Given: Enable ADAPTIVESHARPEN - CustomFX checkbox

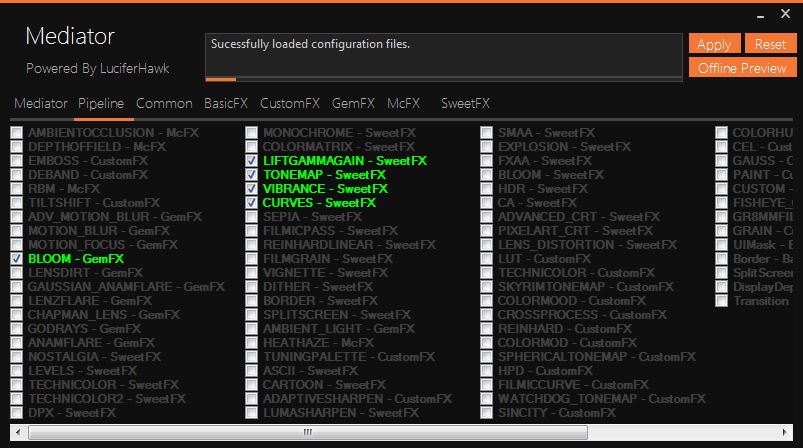Looking at the screenshot, I should 251,399.
